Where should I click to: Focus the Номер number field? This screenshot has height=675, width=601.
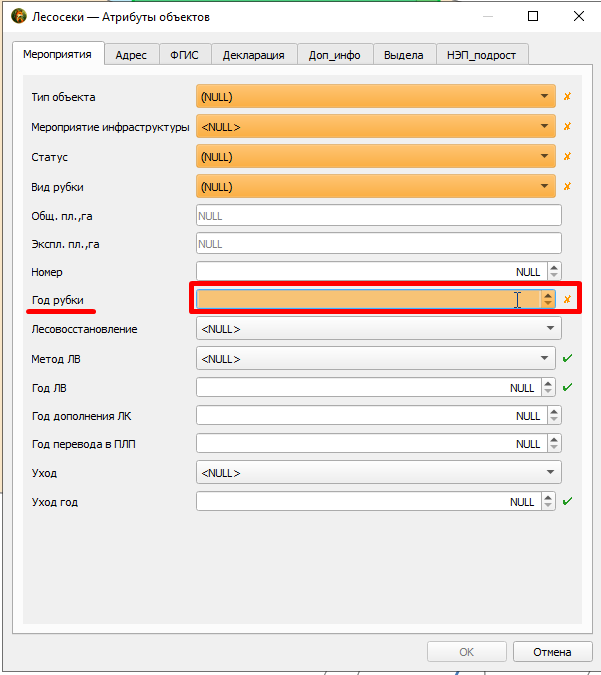coord(372,271)
